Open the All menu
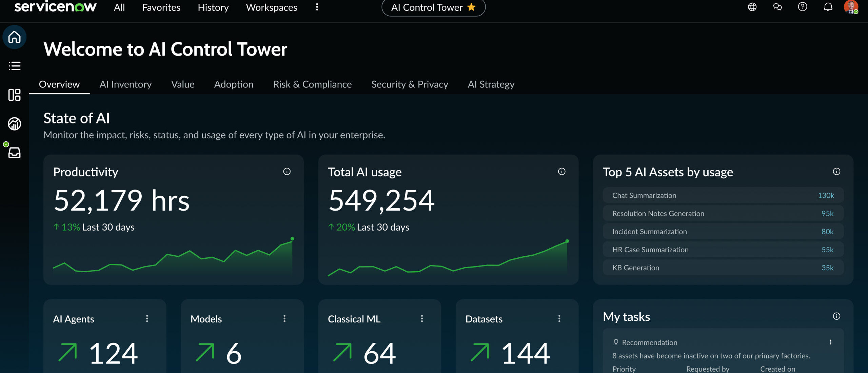This screenshot has width=868, height=373. tap(119, 7)
